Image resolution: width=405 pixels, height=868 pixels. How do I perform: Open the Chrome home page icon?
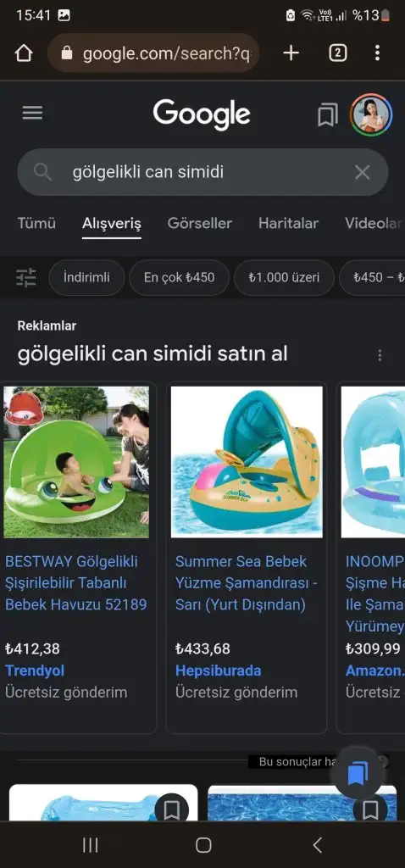tap(24, 53)
